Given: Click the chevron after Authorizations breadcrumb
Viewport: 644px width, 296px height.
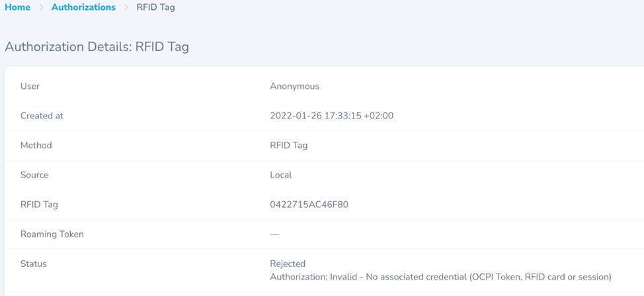Looking at the screenshot, I should click(x=126, y=7).
